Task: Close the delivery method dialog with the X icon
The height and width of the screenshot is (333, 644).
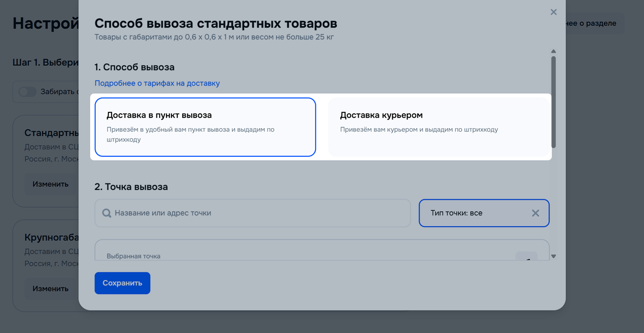Action: pos(553,12)
